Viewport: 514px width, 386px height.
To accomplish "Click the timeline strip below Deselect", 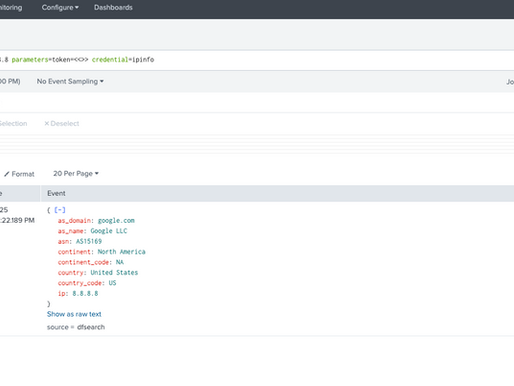I will click(x=257, y=144).
